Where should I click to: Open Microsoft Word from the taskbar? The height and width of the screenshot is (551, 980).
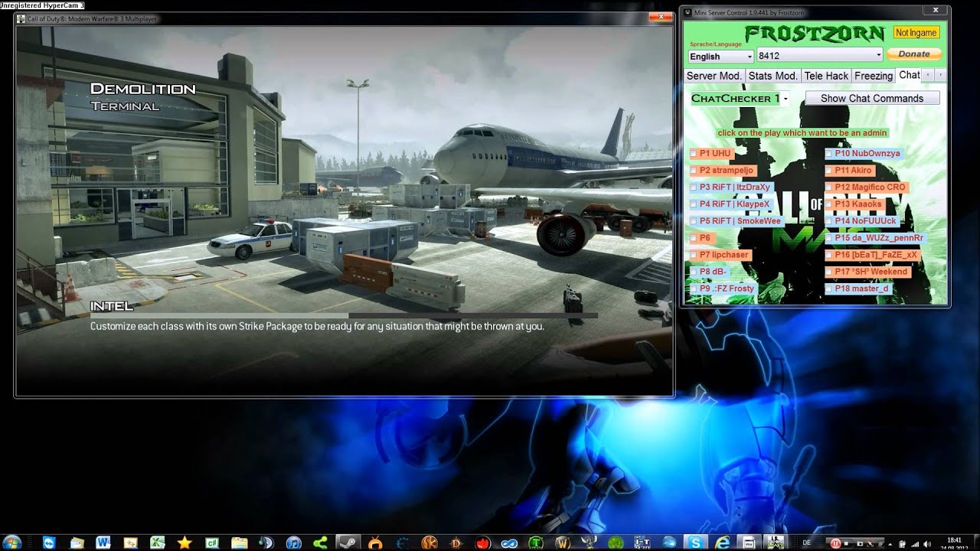103,543
